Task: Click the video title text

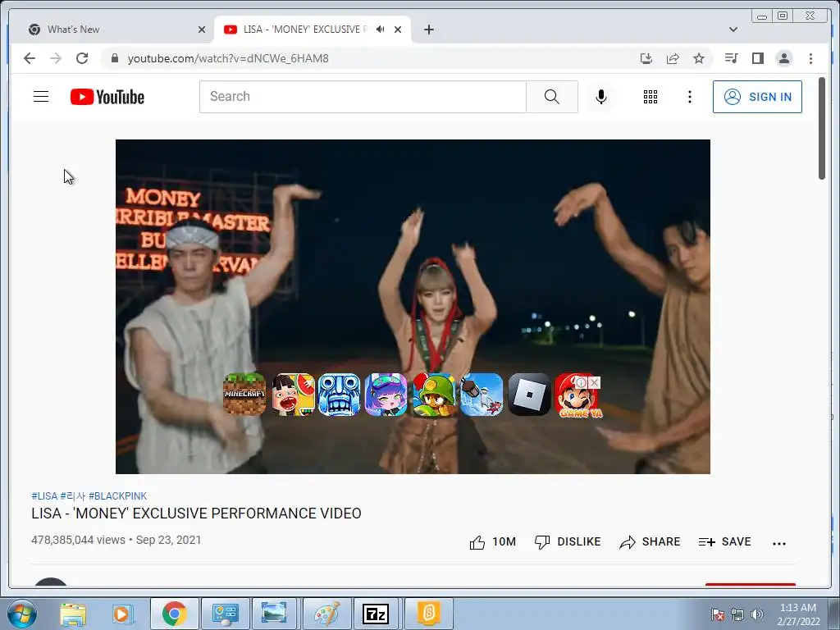Action: click(x=196, y=514)
